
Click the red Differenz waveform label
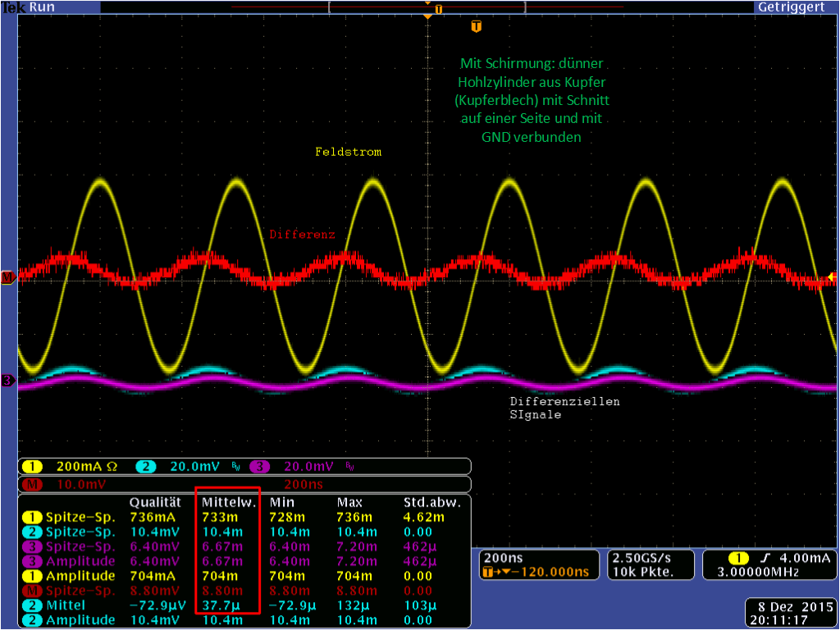[302, 235]
